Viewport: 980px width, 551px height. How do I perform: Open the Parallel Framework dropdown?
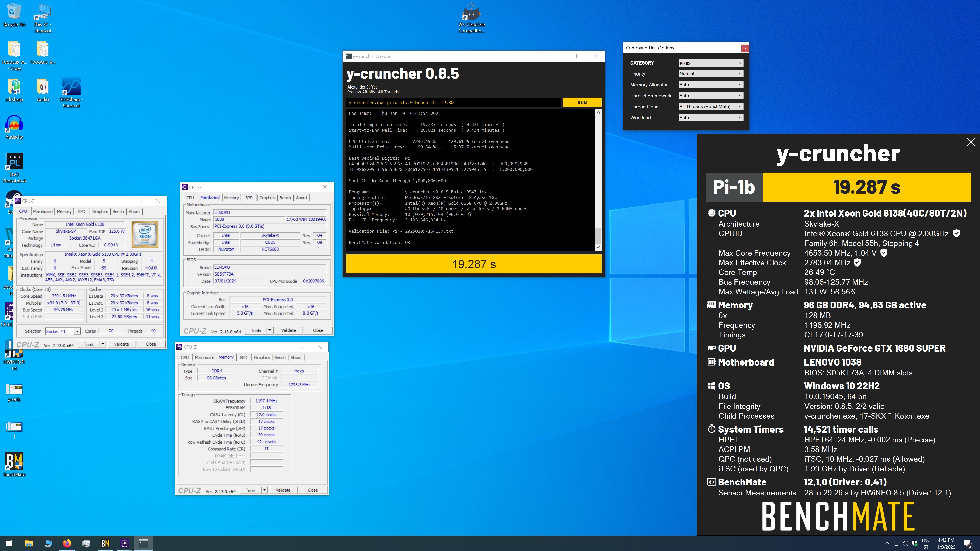tap(711, 96)
